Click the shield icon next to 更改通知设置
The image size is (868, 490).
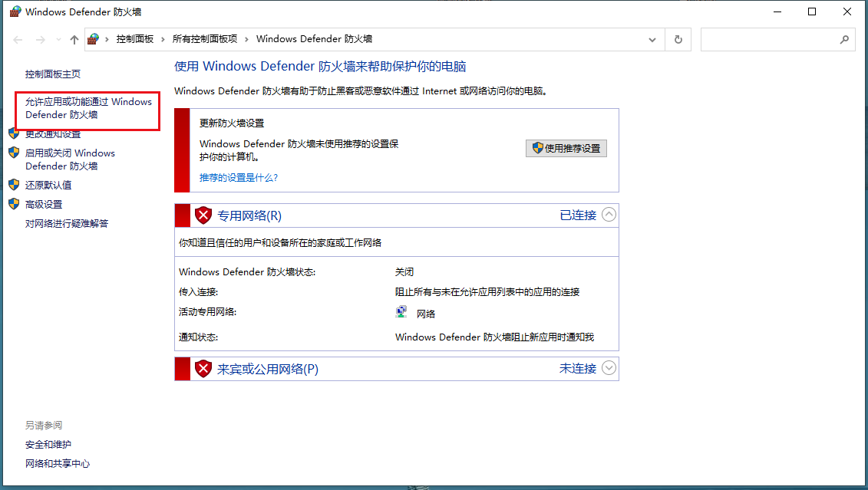tap(13, 132)
